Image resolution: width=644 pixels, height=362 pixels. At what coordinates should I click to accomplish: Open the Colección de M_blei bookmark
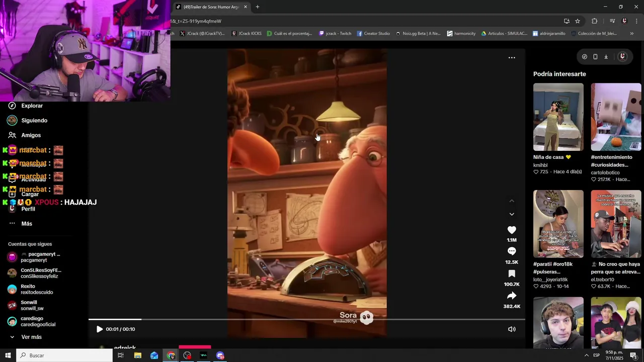(x=594, y=34)
